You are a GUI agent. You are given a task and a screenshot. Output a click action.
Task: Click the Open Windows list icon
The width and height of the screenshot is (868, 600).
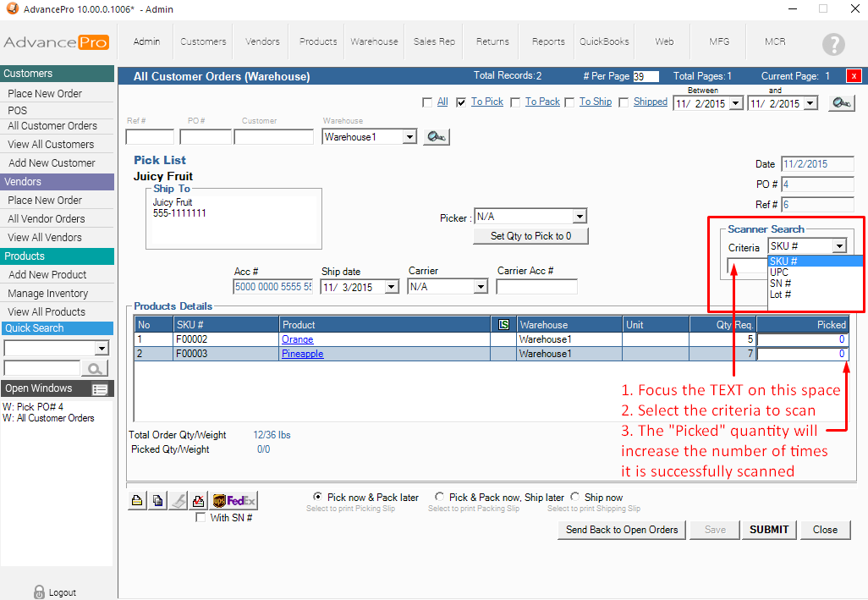pyautogui.click(x=100, y=389)
